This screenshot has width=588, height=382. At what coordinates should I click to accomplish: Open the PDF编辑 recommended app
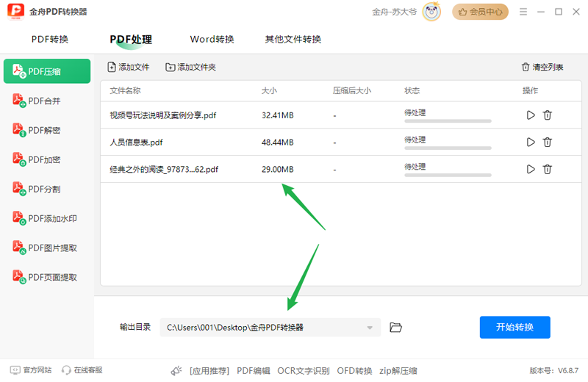coord(254,371)
